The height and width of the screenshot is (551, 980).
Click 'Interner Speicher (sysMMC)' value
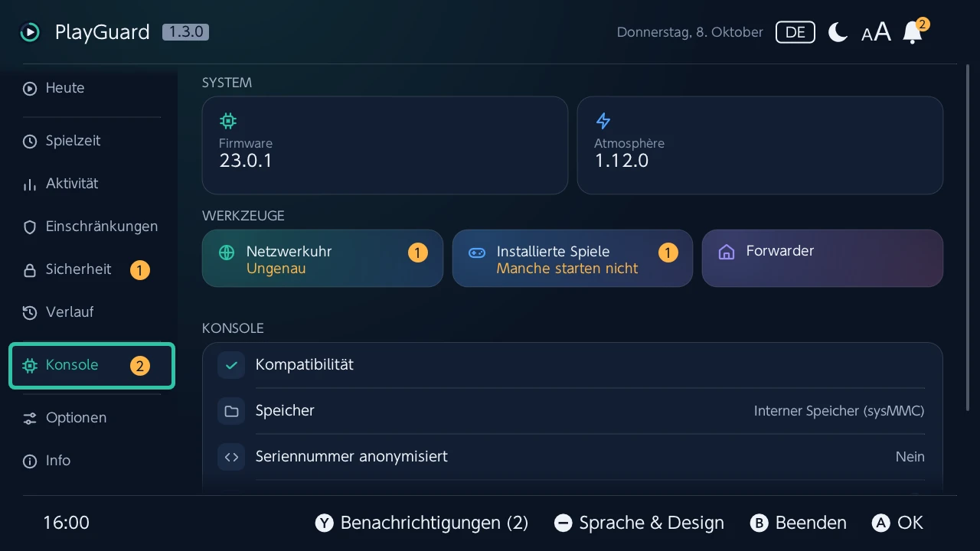pos(839,411)
